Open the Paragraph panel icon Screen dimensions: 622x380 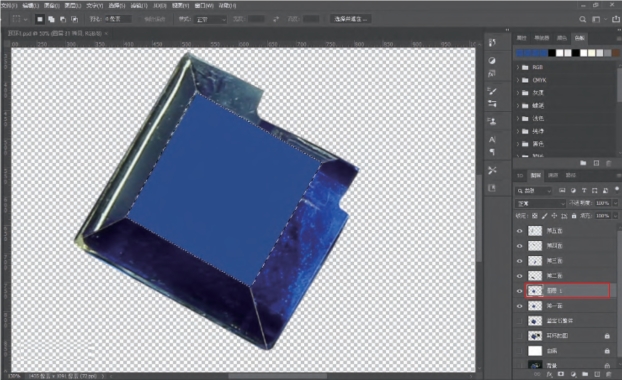(492, 152)
